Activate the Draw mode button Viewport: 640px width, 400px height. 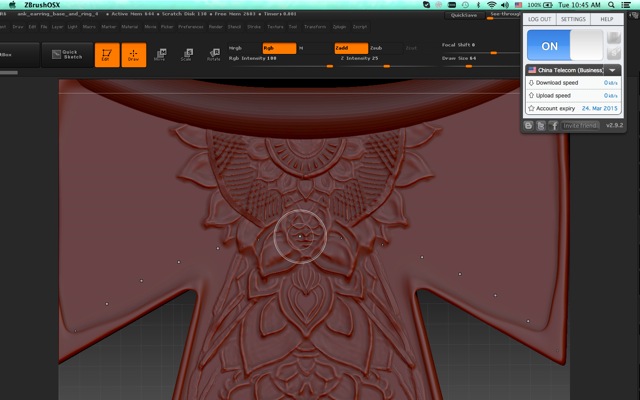coord(133,55)
